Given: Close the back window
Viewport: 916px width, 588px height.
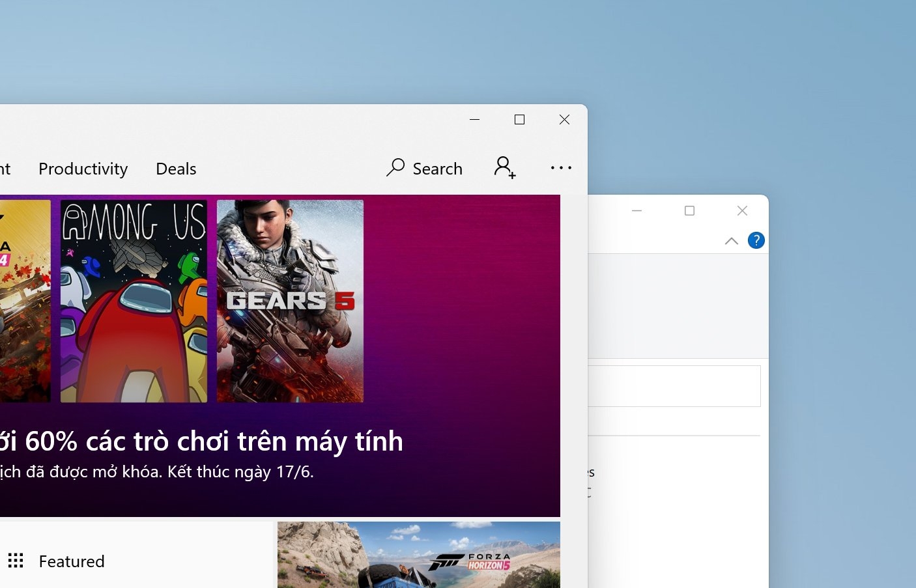Looking at the screenshot, I should tap(742, 210).
